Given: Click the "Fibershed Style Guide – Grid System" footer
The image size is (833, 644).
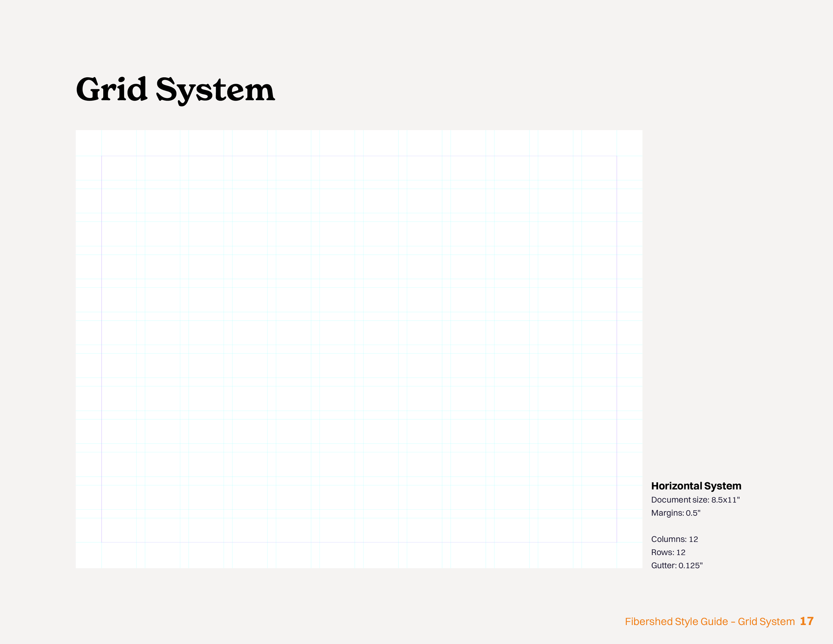Looking at the screenshot, I should pos(709,621).
